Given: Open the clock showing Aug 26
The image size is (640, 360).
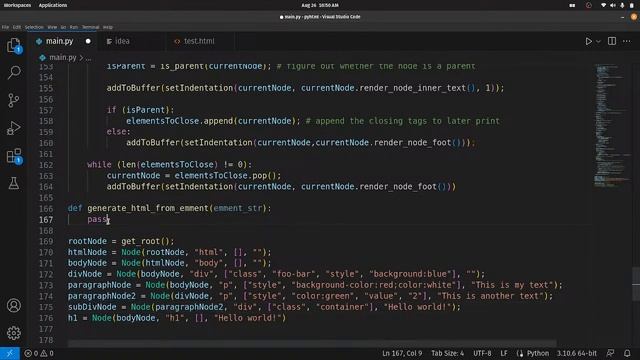Looking at the screenshot, I should [x=320, y=5].
